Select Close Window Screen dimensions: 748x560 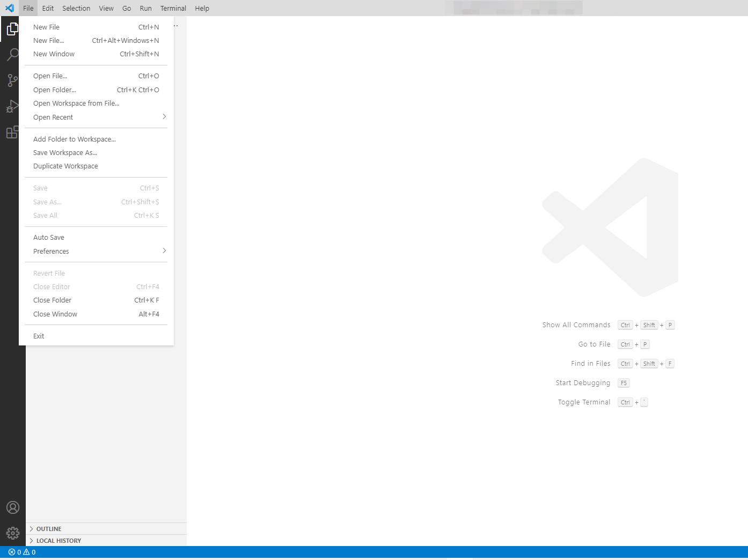[97, 314]
